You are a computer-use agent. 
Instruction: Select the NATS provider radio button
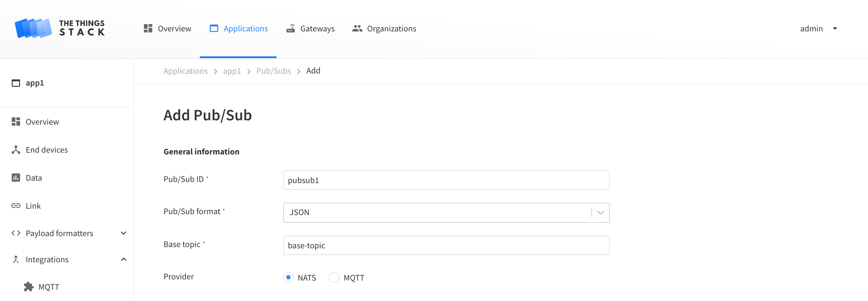(288, 277)
